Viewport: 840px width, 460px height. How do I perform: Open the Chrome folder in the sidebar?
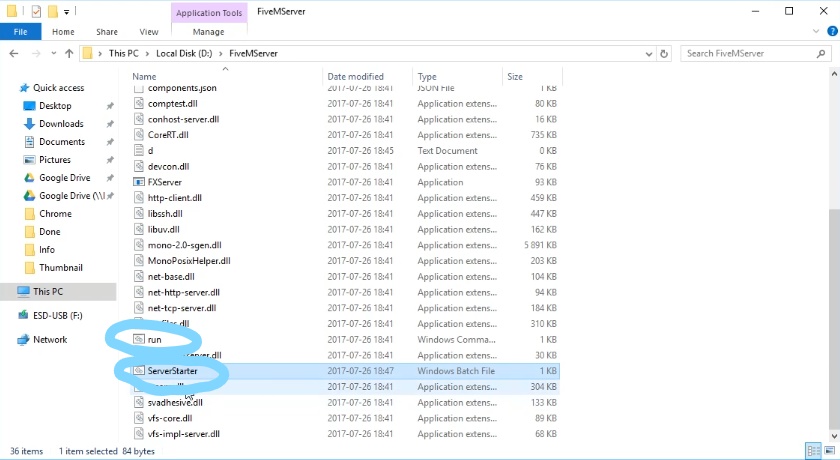[55, 214]
